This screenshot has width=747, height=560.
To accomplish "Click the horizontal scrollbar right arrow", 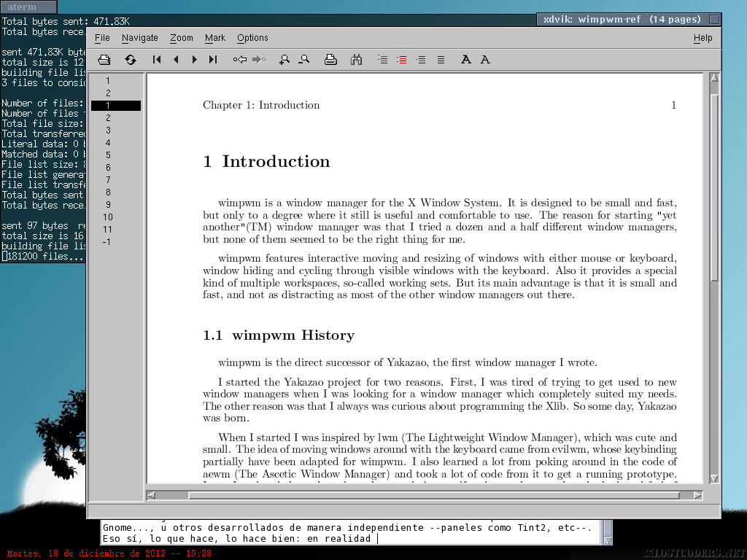I will tap(698, 495).
